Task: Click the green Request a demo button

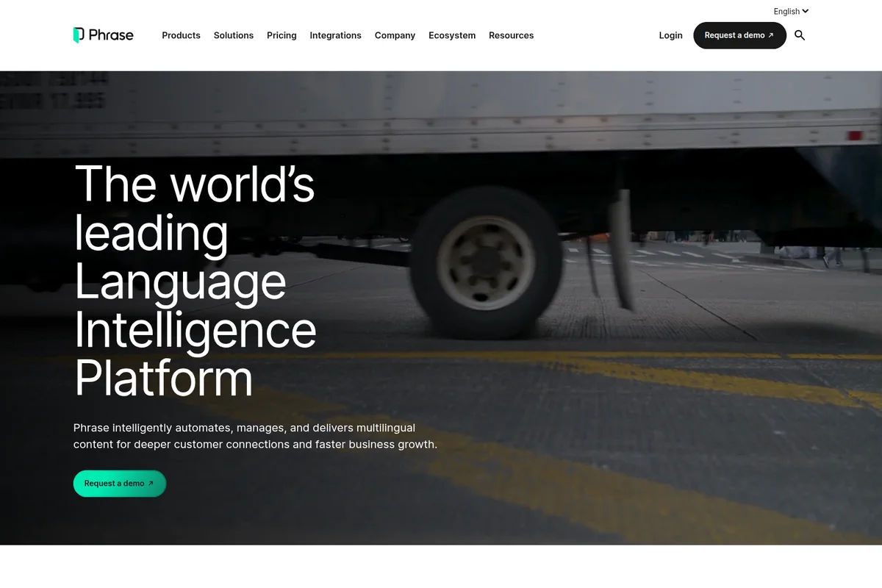Action: [119, 484]
